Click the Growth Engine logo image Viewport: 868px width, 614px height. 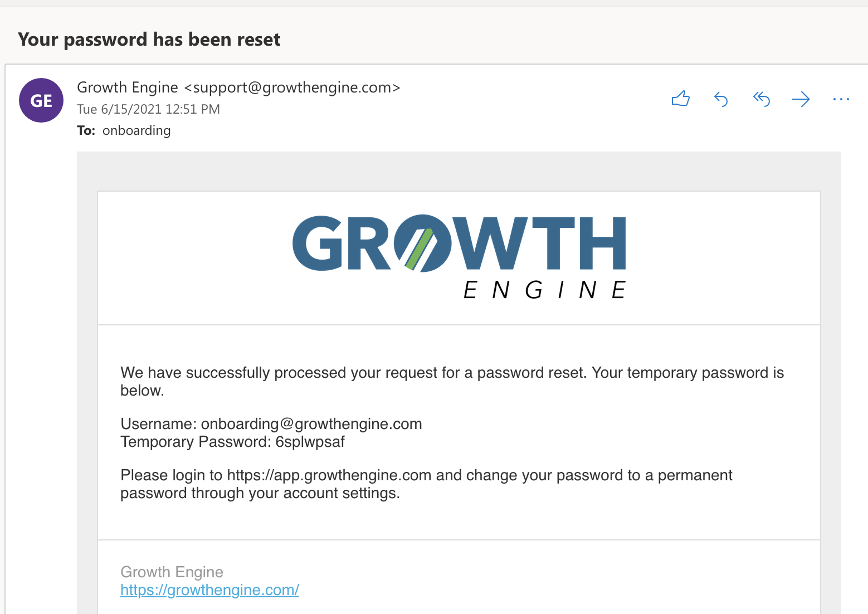click(x=460, y=257)
